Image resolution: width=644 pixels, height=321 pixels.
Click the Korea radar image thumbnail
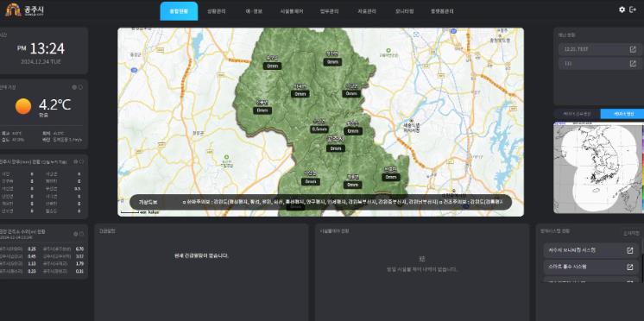[598, 167]
